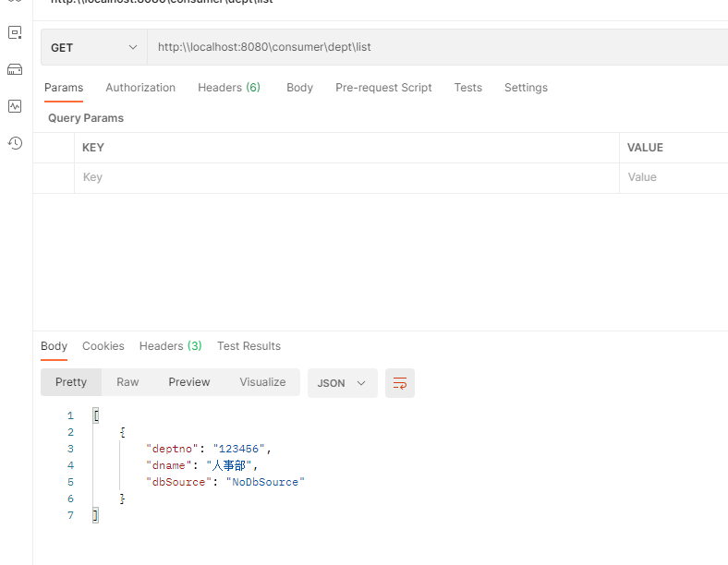Image resolution: width=728 pixels, height=565 pixels.
Task: Switch to the Authorization tab
Action: [x=140, y=88]
